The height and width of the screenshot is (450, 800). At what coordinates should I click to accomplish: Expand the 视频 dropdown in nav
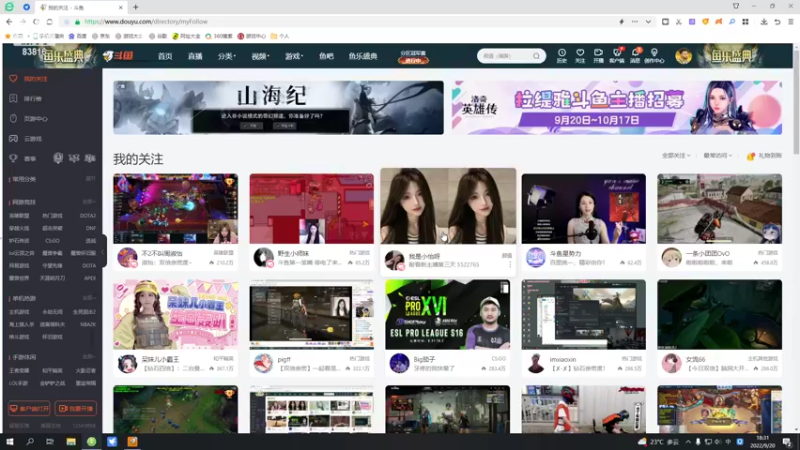pos(260,56)
